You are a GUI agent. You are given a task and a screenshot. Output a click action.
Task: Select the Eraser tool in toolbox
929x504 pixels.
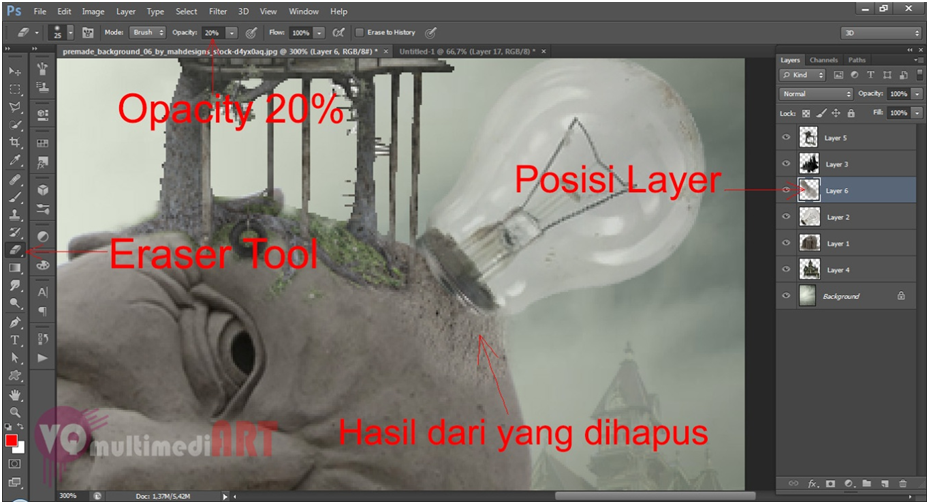pyautogui.click(x=15, y=251)
